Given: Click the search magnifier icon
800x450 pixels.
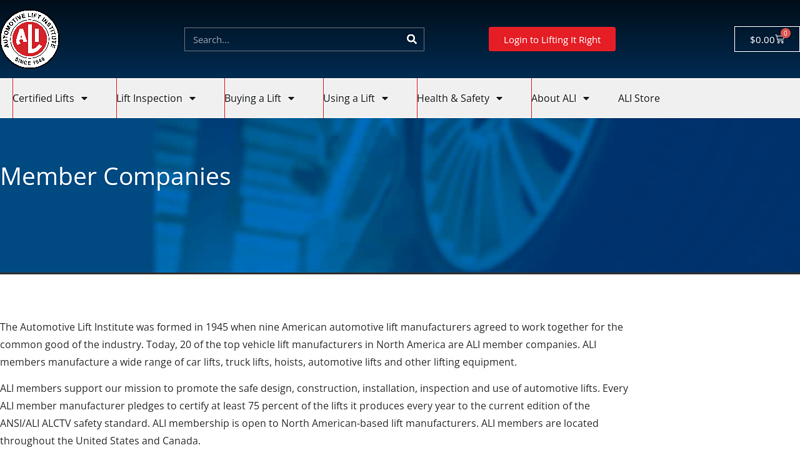Looking at the screenshot, I should click(411, 39).
